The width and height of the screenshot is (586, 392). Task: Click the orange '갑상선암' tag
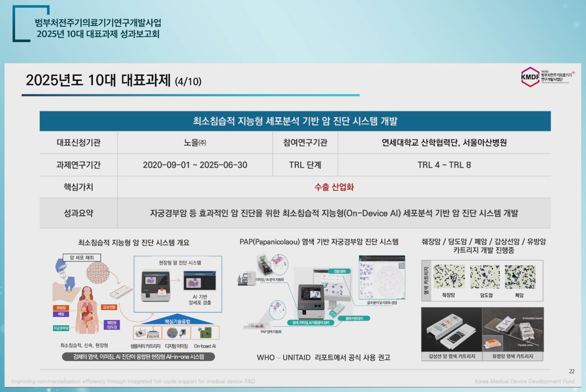pyautogui.click(x=109, y=307)
